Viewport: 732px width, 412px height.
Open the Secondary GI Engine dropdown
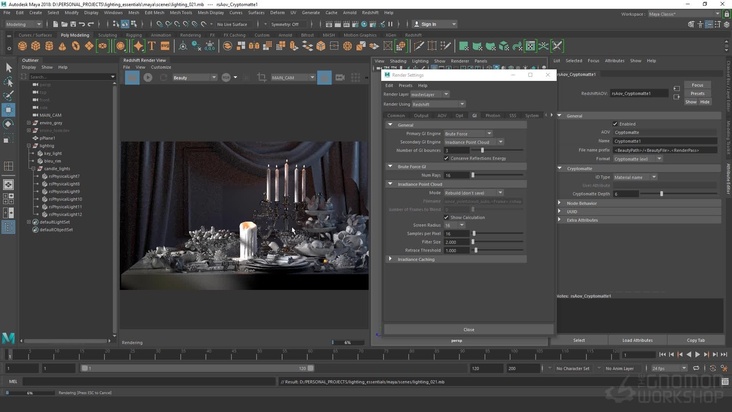click(x=474, y=142)
